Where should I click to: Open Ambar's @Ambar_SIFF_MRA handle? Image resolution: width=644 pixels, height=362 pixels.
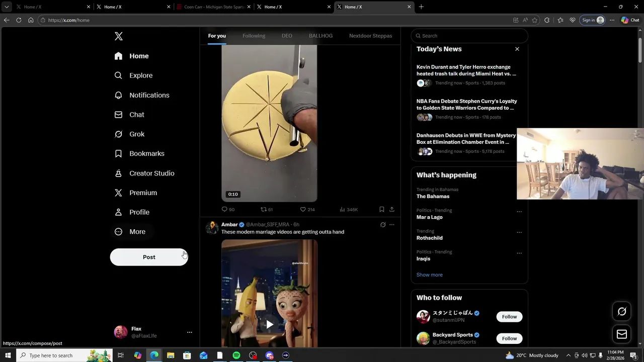268,224
